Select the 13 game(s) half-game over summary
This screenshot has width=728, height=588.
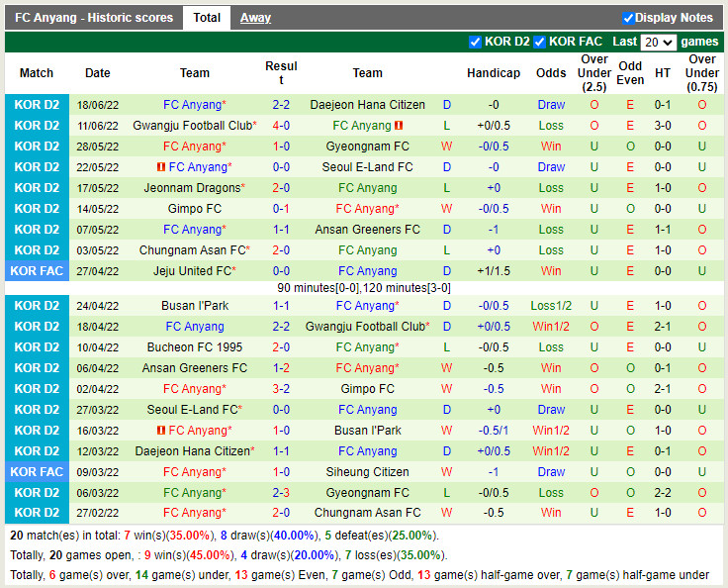pyautogui.click(x=489, y=575)
